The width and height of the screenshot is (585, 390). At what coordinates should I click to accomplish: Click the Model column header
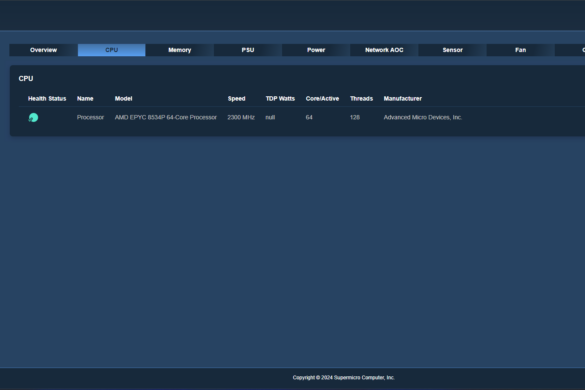pos(123,99)
